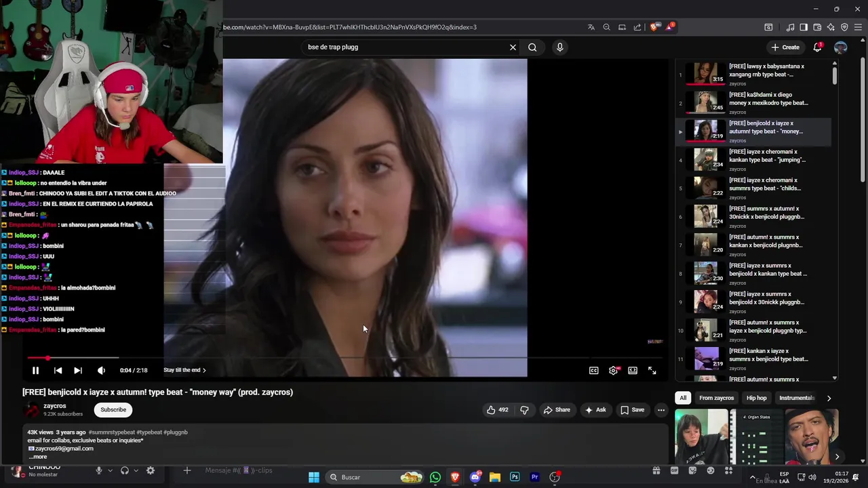Open the Brave Wallet icon

(817, 27)
